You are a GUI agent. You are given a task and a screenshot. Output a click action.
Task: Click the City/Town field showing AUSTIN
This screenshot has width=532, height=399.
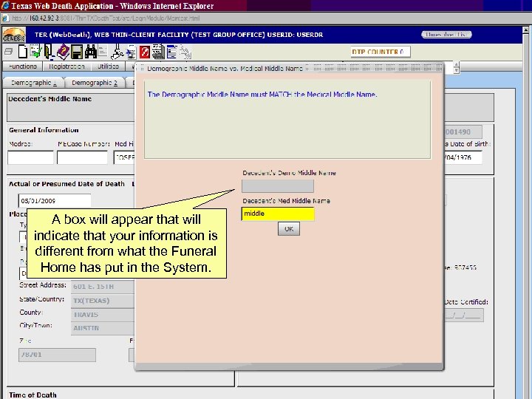103,328
